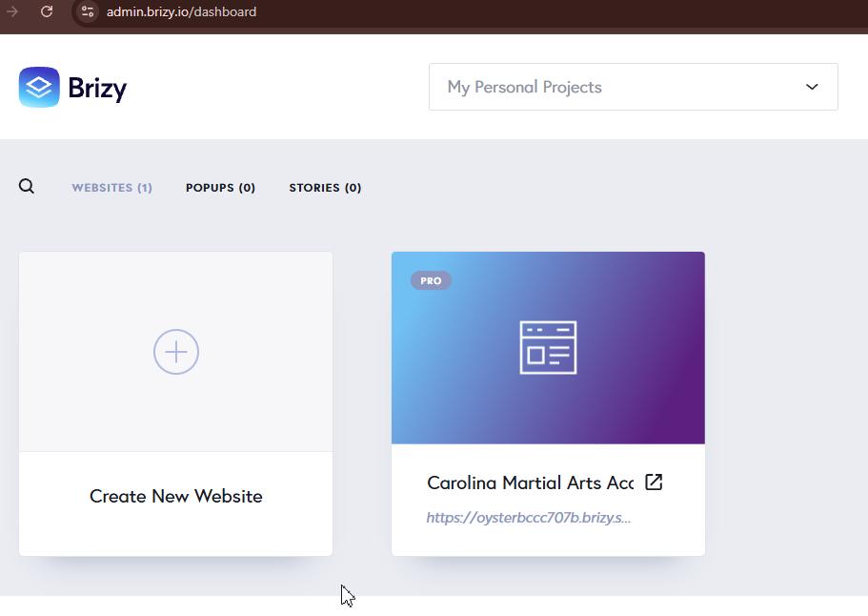Open the search magnifier icon

click(x=27, y=186)
